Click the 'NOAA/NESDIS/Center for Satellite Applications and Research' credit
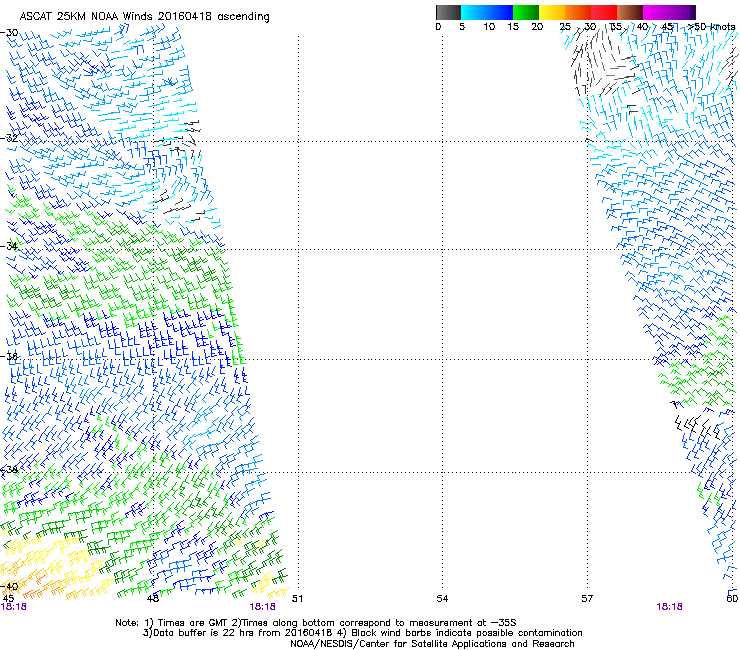Screen dimensions: 740x650 tap(432, 644)
